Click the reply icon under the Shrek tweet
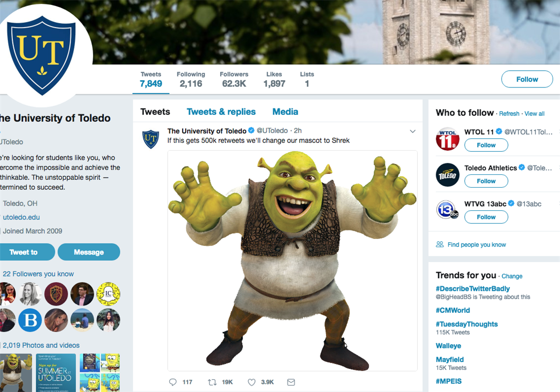The height and width of the screenshot is (392, 560). (173, 382)
